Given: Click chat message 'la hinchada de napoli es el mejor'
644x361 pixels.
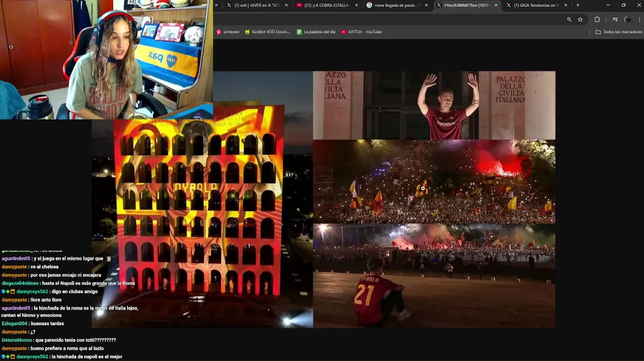Looking at the screenshot, I should [87, 357].
